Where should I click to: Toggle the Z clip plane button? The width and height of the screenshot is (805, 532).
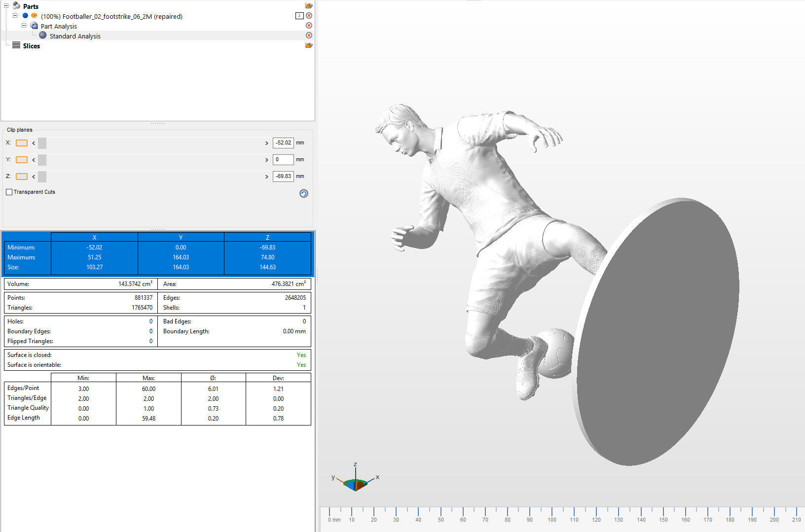(22, 177)
